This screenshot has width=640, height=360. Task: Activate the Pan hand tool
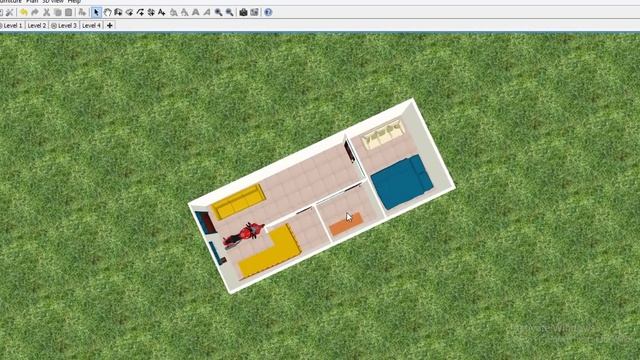click(x=107, y=12)
